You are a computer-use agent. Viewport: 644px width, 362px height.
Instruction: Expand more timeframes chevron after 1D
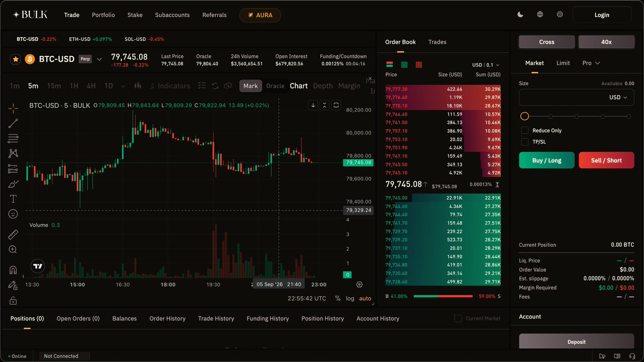click(x=123, y=86)
